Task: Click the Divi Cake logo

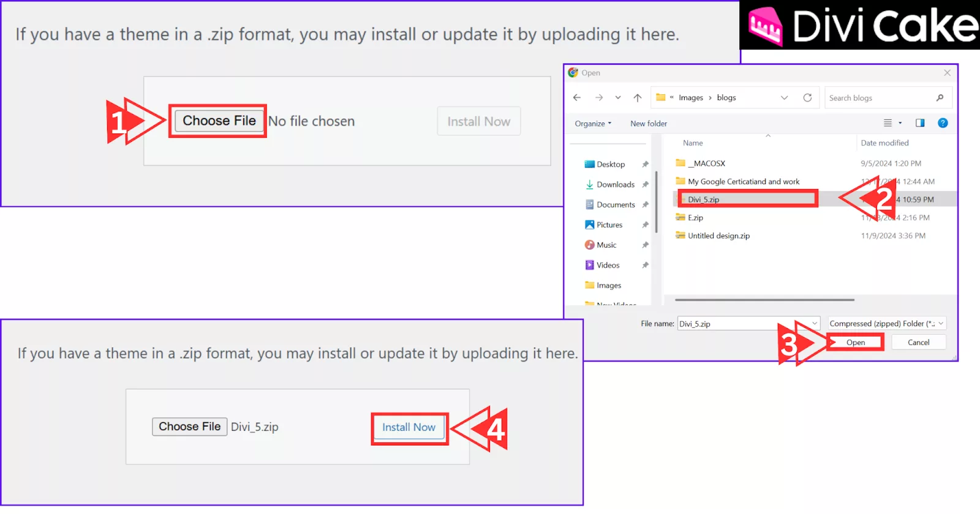Action: (x=861, y=26)
